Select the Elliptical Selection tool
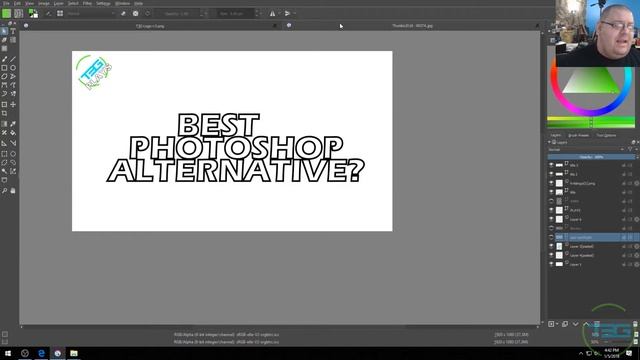Screen dimensions: 640x360 pyautogui.click(x=13, y=154)
